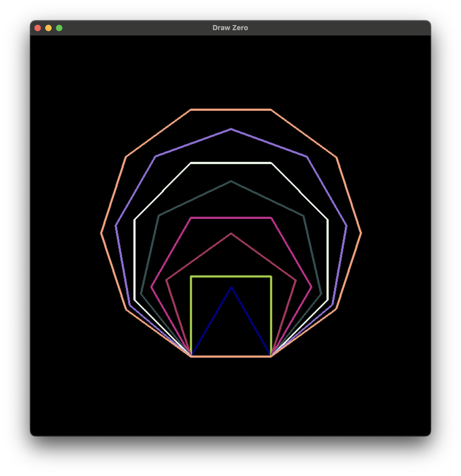Pick the top edge of the magenta hexagon
Image resolution: width=461 pixels, height=476 pixels.
click(x=231, y=218)
